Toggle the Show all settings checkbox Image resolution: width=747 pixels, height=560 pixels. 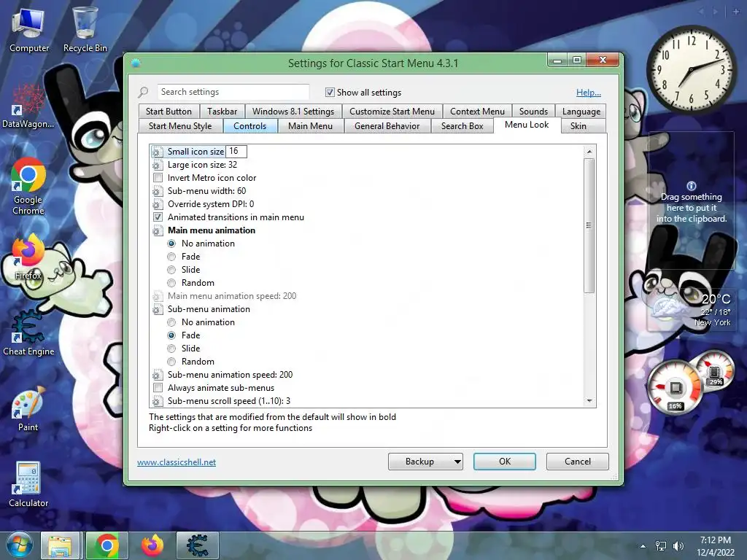tap(330, 92)
